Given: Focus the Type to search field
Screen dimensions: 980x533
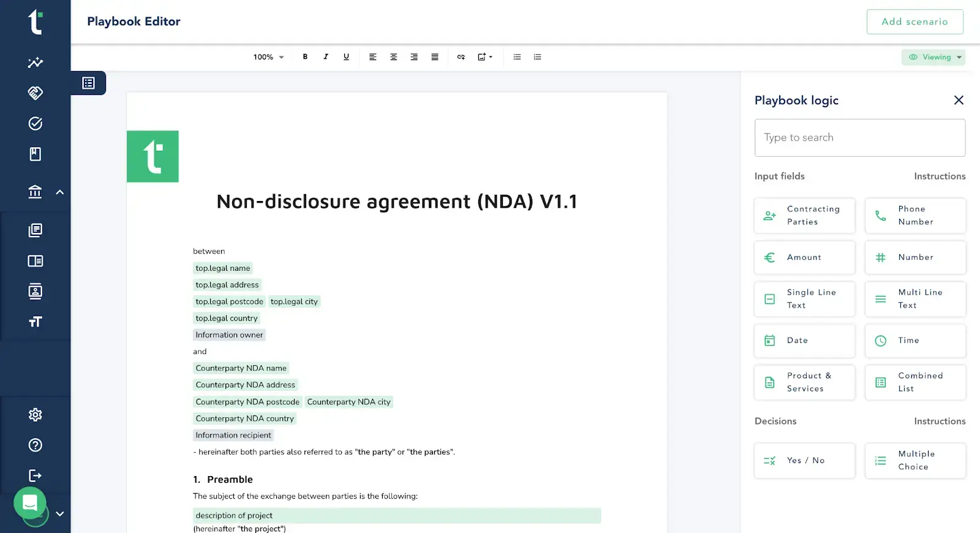Looking at the screenshot, I should click(x=860, y=138).
